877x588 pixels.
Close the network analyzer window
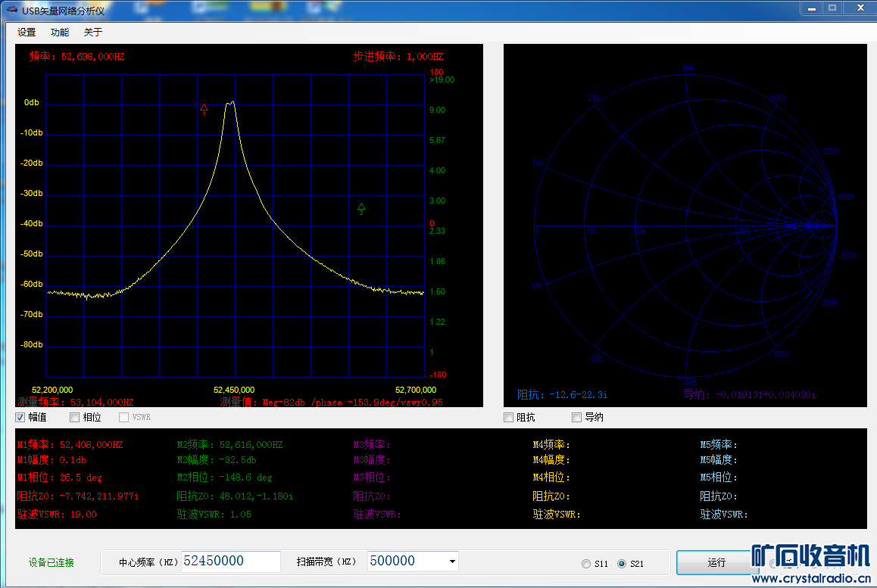tap(860, 8)
